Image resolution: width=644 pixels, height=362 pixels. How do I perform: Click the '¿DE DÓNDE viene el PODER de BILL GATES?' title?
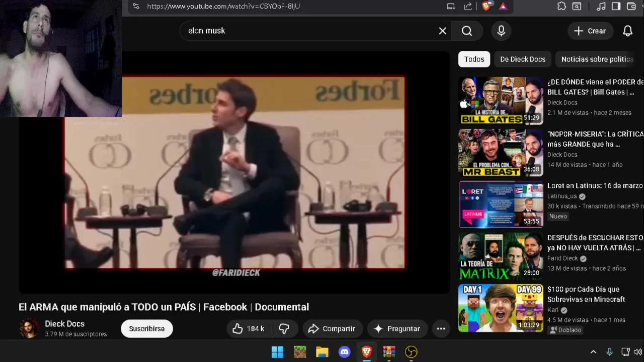point(595,87)
